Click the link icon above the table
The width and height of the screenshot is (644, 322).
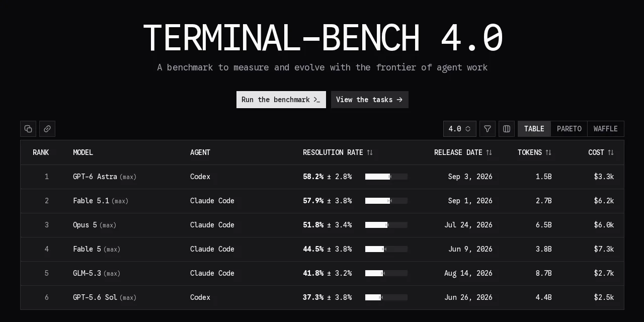pos(47,129)
